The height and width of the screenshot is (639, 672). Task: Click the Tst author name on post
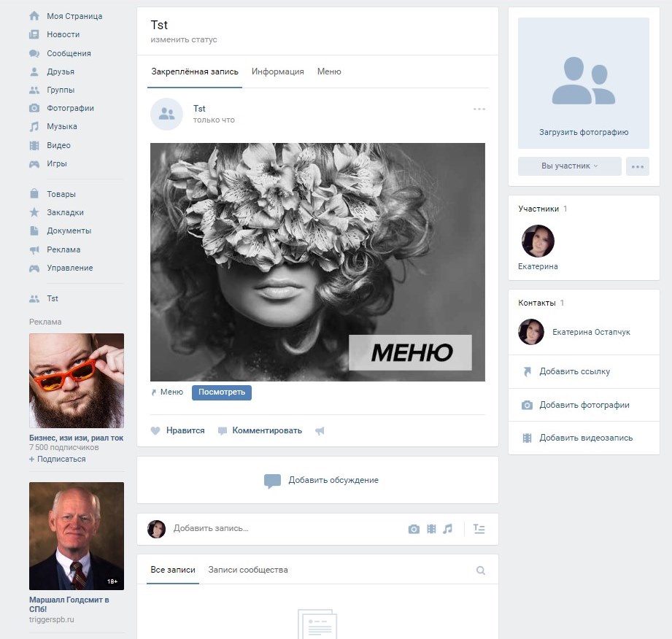click(x=199, y=109)
